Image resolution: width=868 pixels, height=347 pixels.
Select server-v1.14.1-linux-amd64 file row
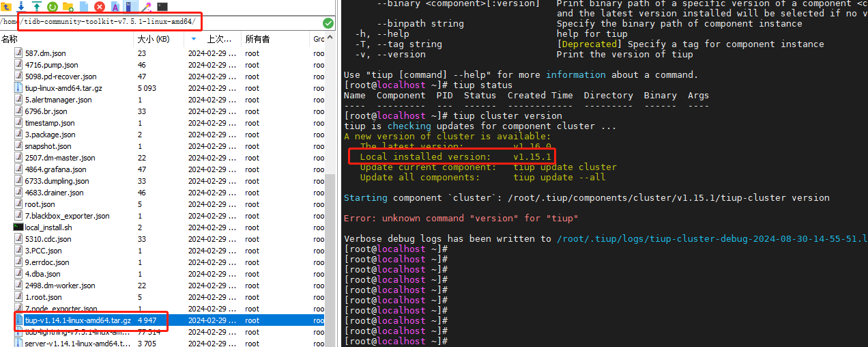[162, 344]
